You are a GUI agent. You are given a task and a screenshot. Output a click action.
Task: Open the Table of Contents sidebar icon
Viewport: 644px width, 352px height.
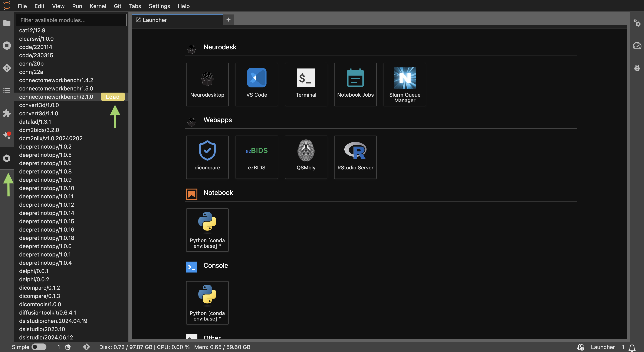(7, 90)
